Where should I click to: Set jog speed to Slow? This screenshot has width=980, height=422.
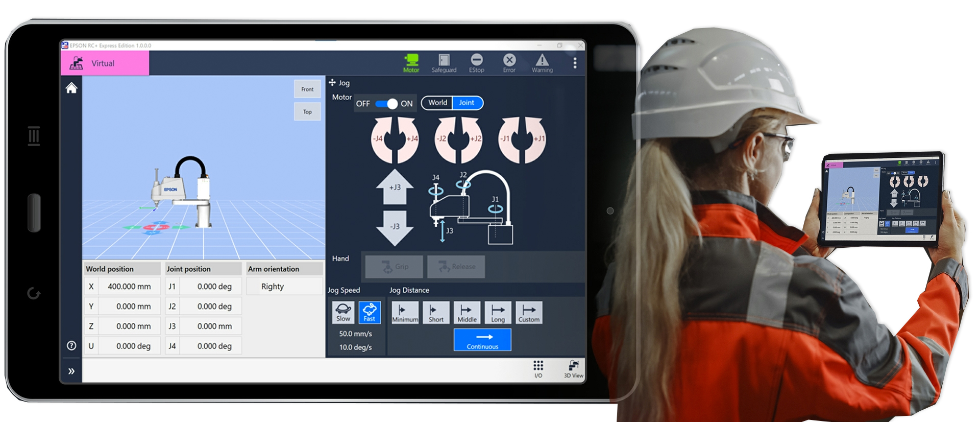[x=343, y=312]
